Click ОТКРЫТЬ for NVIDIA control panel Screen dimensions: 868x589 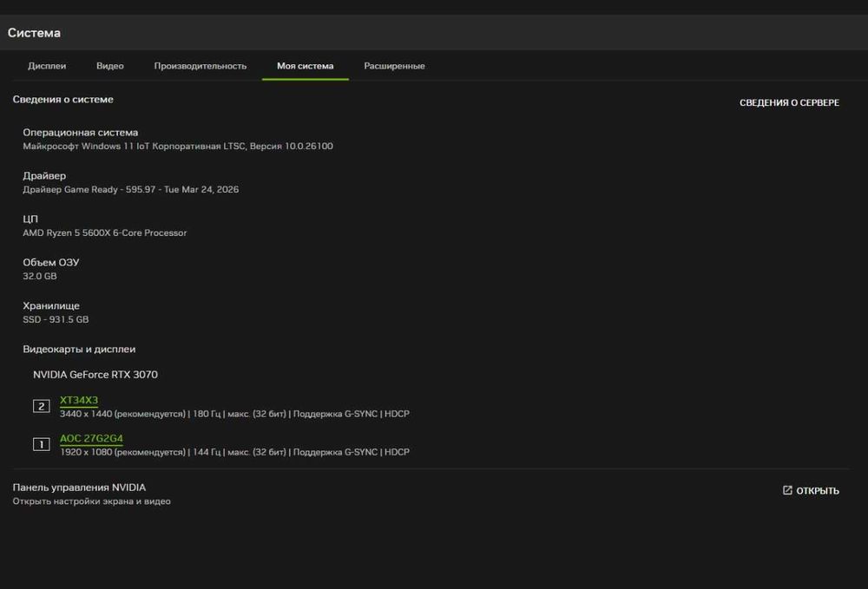tap(811, 491)
